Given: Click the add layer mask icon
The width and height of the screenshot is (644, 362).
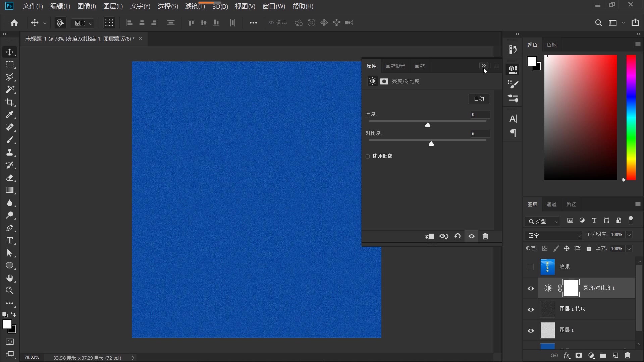Looking at the screenshot, I should [x=579, y=355].
